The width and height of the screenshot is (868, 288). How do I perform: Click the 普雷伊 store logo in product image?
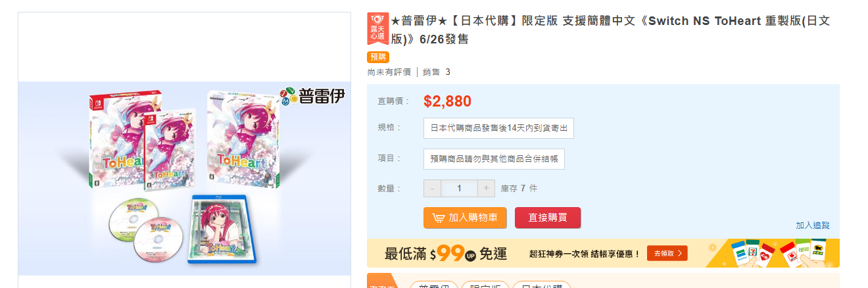(x=312, y=97)
